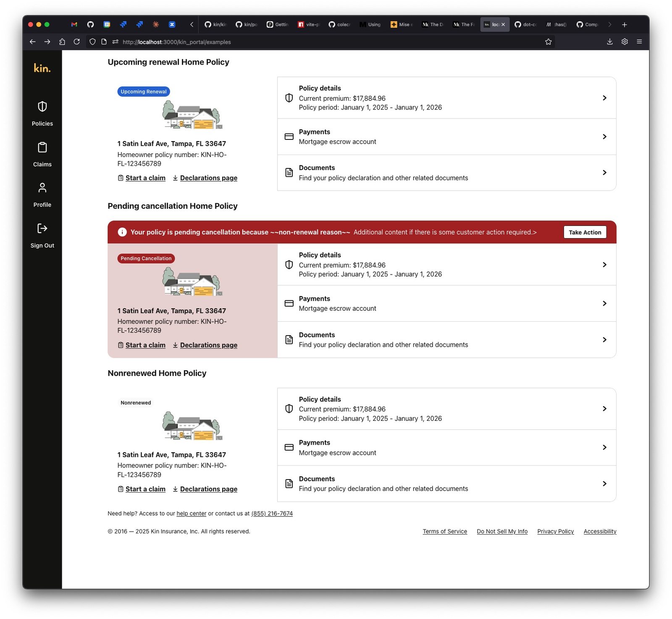672x619 pixels.
Task: Click the Take Action button
Action: [585, 232]
